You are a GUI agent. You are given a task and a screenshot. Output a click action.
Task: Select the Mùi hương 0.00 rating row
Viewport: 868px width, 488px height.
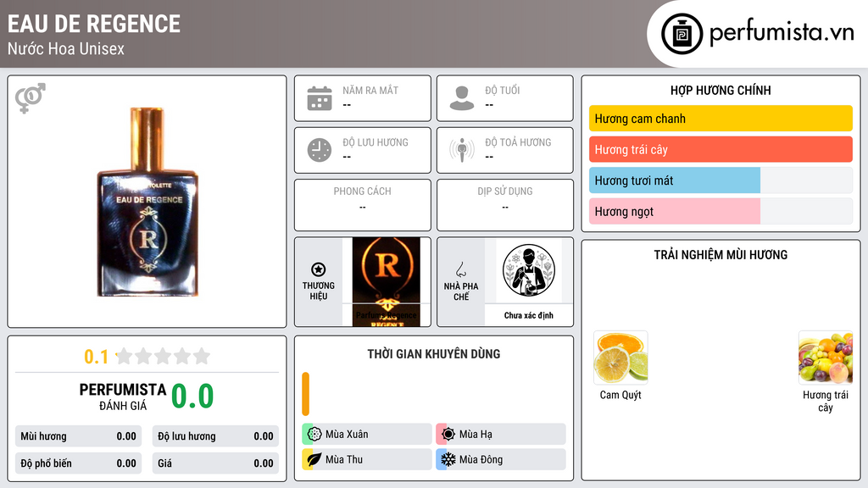(x=78, y=436)
